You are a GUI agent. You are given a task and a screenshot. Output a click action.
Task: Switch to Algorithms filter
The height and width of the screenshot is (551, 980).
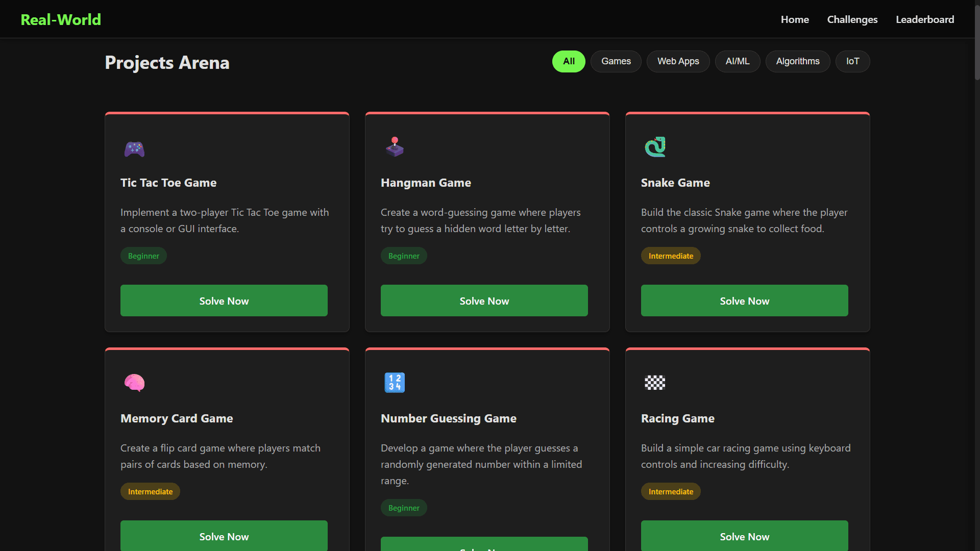point(797,61)
